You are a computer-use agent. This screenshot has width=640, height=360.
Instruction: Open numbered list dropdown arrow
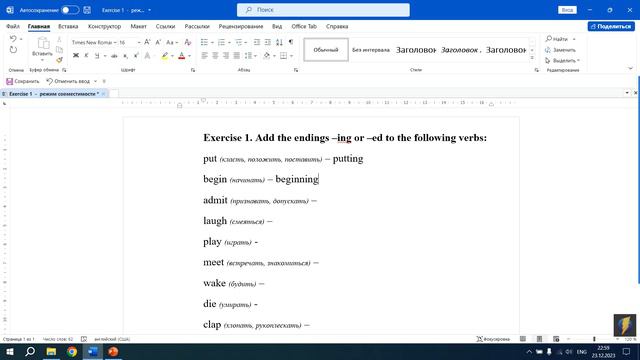pos(229,42)
